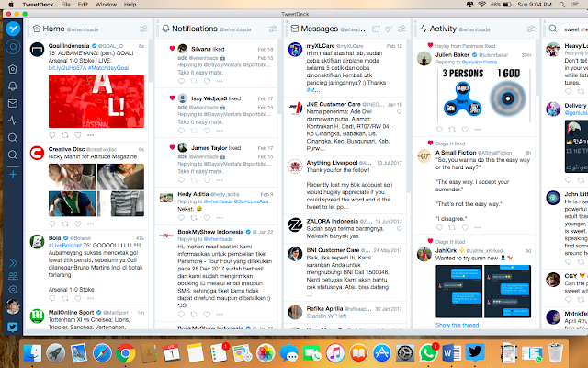The image size is (588, 368).
Task: Open the TweetDeck app menu
Action: coord(38,5)
